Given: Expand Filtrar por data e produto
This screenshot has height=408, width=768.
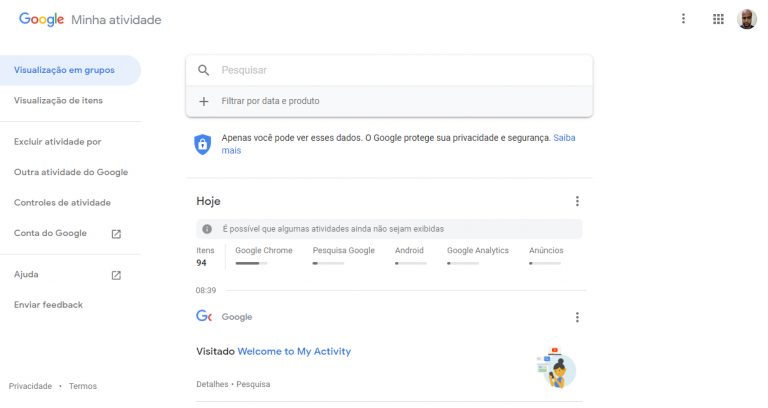Looking at the screenshot, I should pyautogui.click(x=271, y=101).
